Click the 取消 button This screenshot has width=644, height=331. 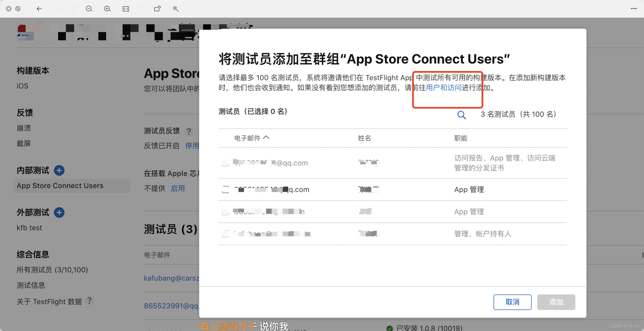[512, 302]
